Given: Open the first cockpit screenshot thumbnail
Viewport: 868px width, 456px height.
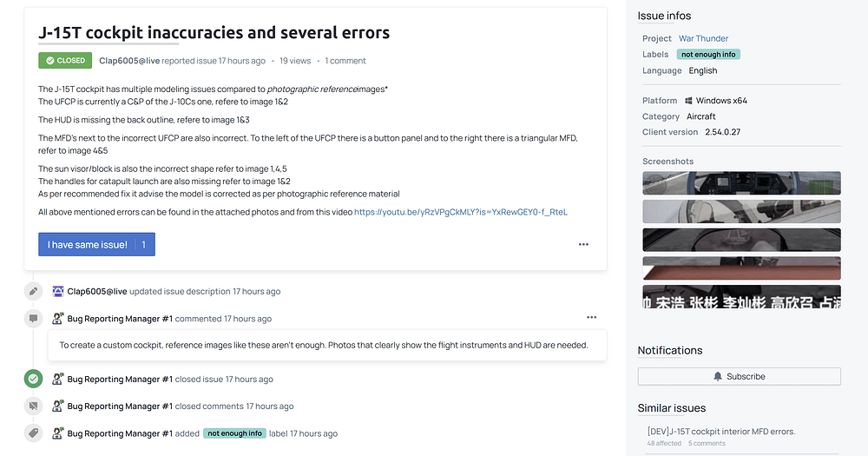Looking at the screenshot, I should (x=741, y=183).
